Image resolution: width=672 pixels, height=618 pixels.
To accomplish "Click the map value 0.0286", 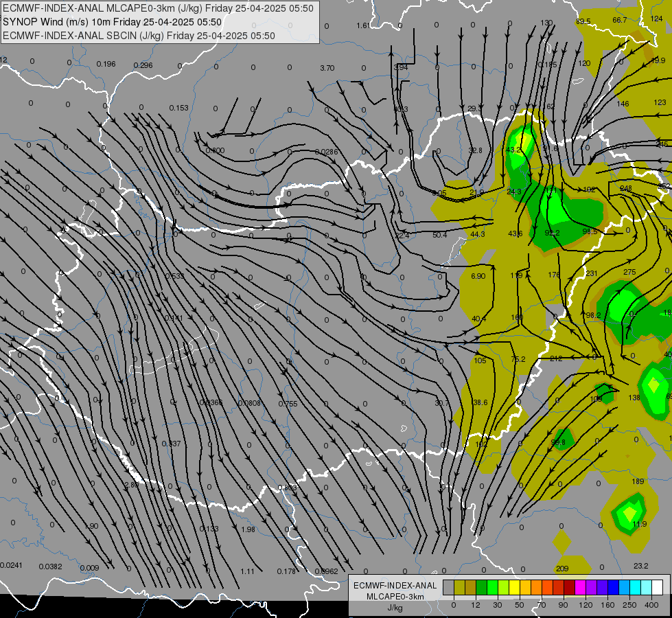I will [326, 152].
